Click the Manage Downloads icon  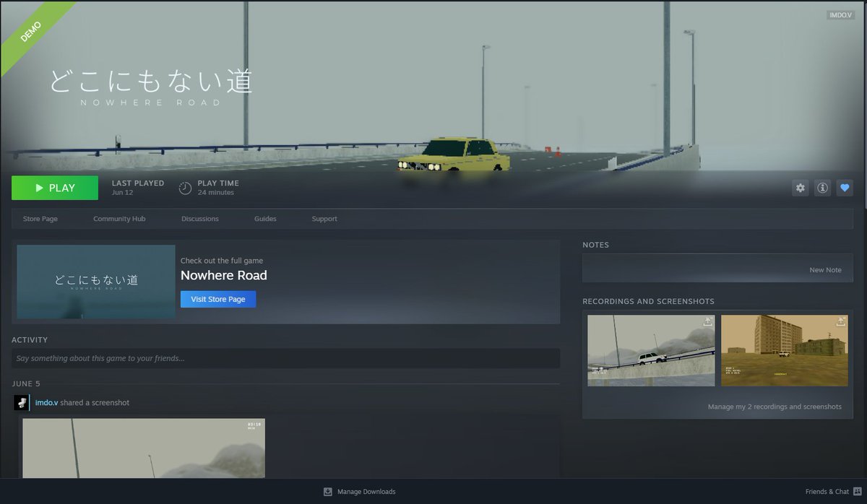328,492
